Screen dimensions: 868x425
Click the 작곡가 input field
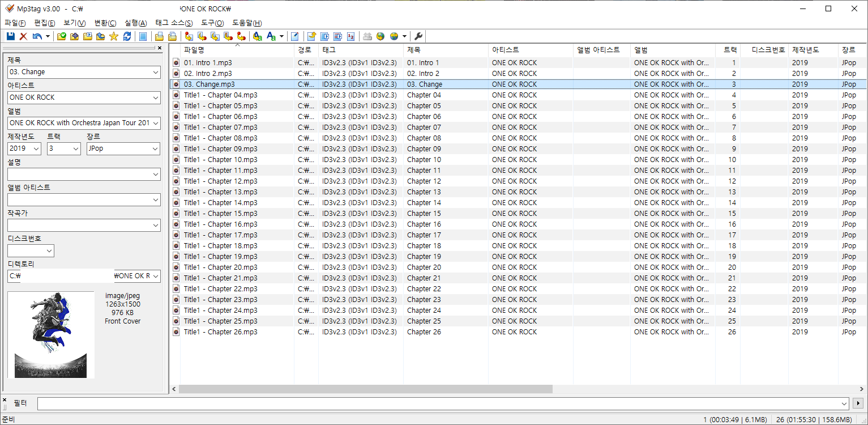(x=84, y=225)
